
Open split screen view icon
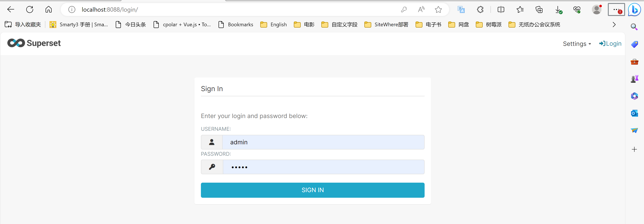501,9
